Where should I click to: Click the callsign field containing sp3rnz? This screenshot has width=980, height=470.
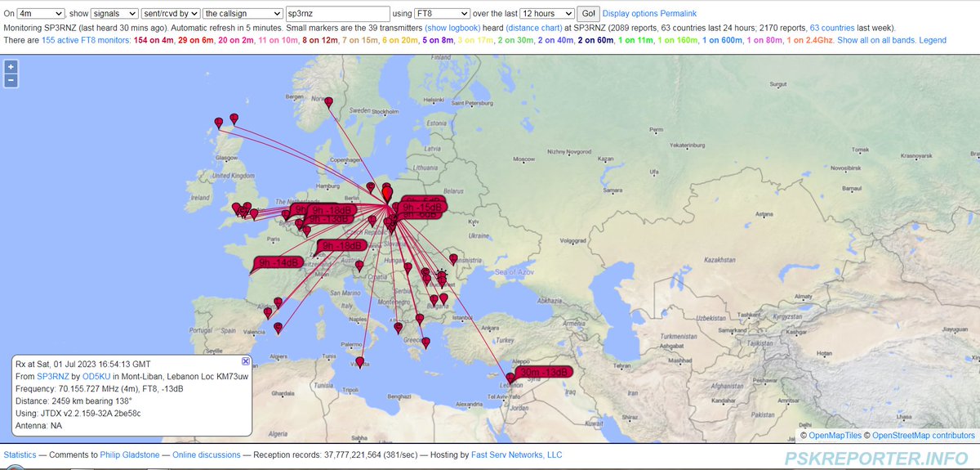click(x=338, y=14)
